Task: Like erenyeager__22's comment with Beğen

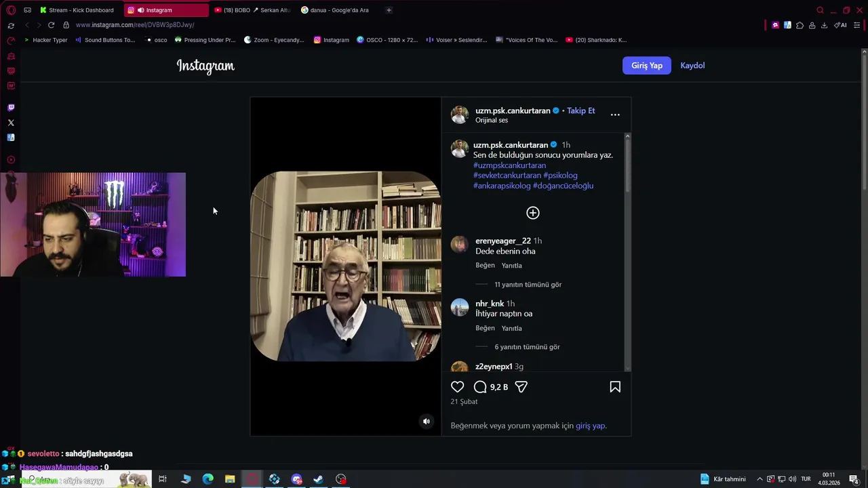Action: click(485, 266)
